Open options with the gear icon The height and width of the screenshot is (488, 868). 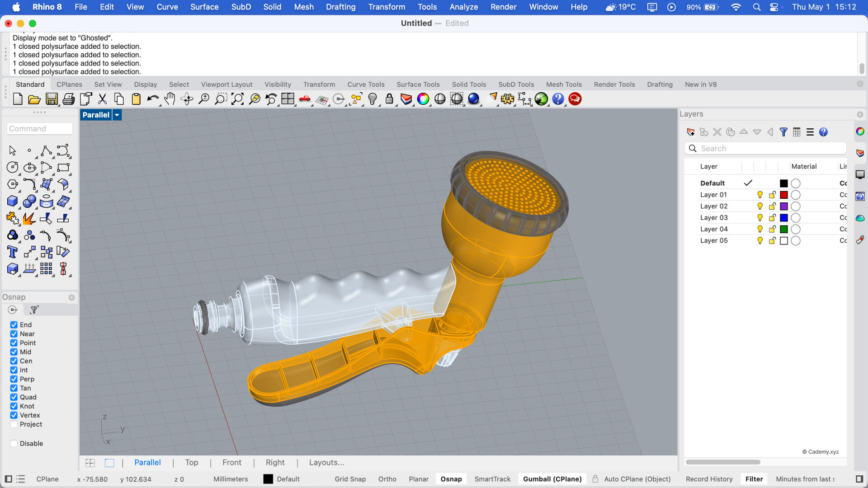507,99
